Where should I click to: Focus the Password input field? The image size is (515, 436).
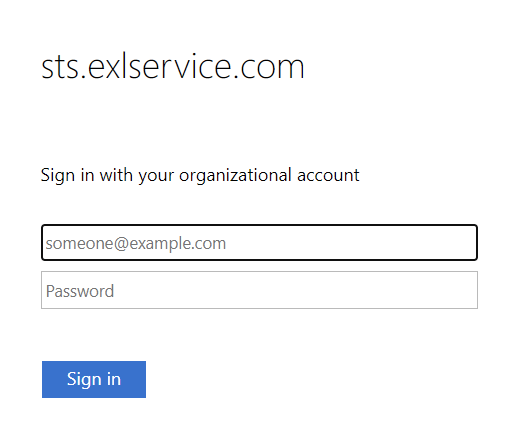pyautogui.click(x=259, y=290)
